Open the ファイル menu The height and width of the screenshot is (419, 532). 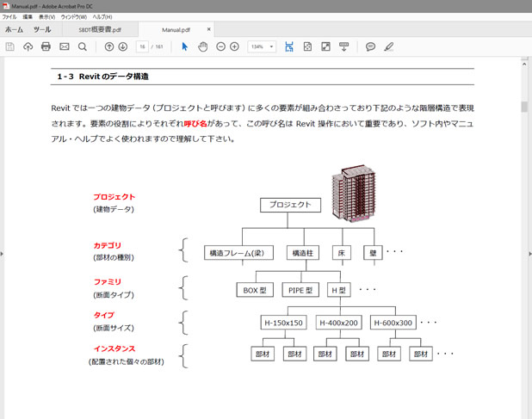coord(9,17)
